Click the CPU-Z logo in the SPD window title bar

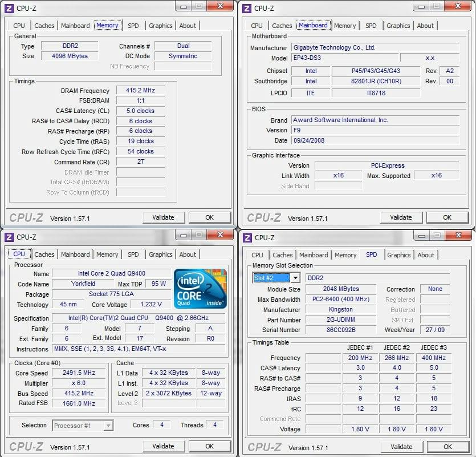[247, 238]
